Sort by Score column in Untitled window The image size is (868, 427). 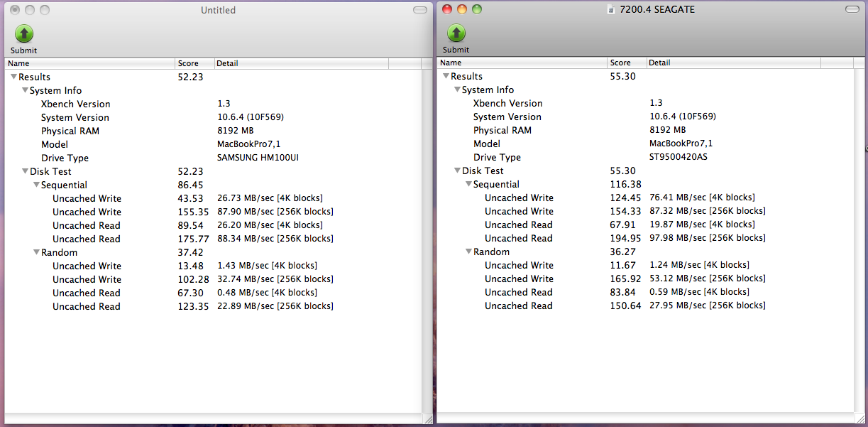click(x=194, y=63)
